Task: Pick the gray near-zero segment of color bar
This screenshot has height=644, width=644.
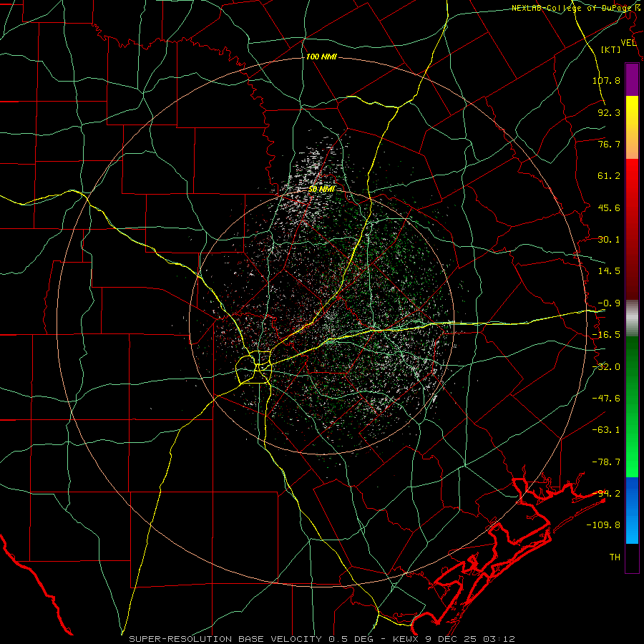Action: pos(632,318)
